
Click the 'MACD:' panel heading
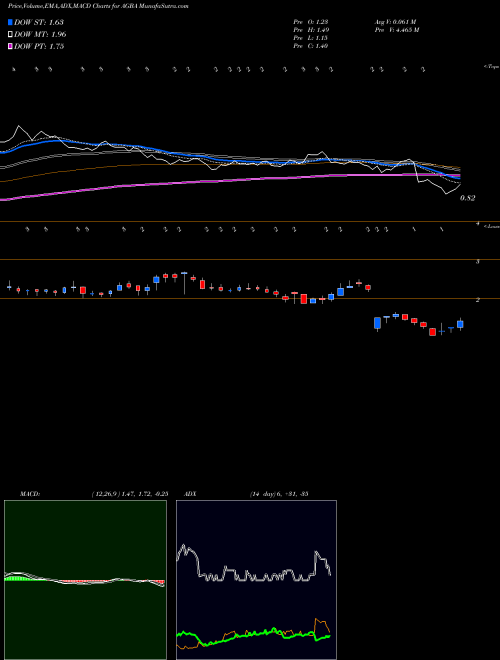pos(30,494)
